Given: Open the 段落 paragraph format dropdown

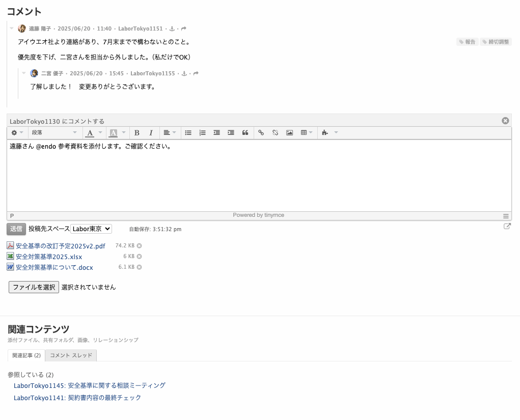Looking at the screenshot, I should (x=54, y=133).
